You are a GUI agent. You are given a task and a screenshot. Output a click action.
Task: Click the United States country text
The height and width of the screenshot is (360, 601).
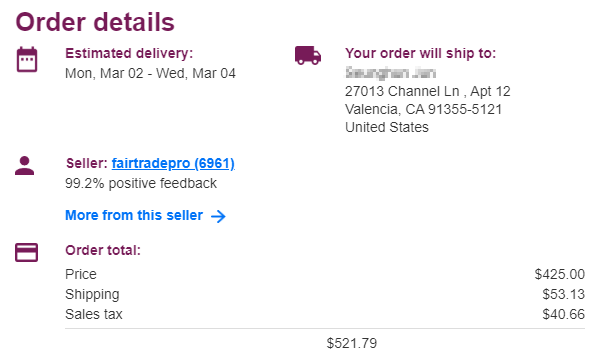pyautogui.click(x=387, y=127)
